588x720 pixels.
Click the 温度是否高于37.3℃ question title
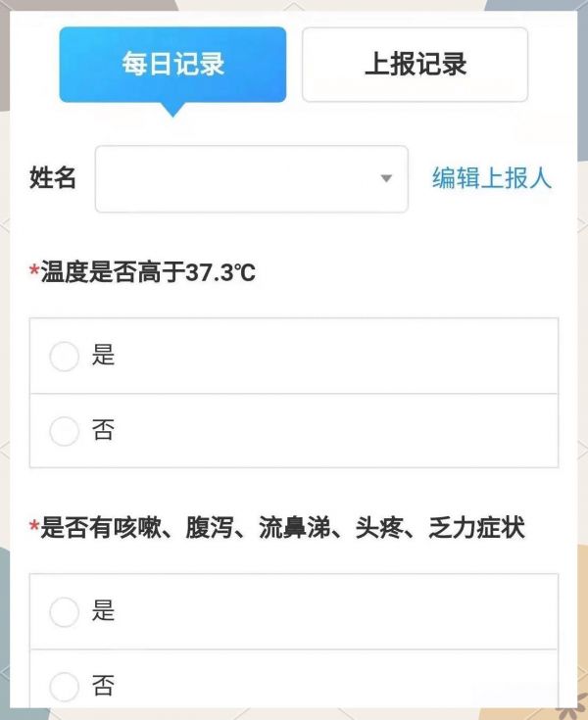148,272
